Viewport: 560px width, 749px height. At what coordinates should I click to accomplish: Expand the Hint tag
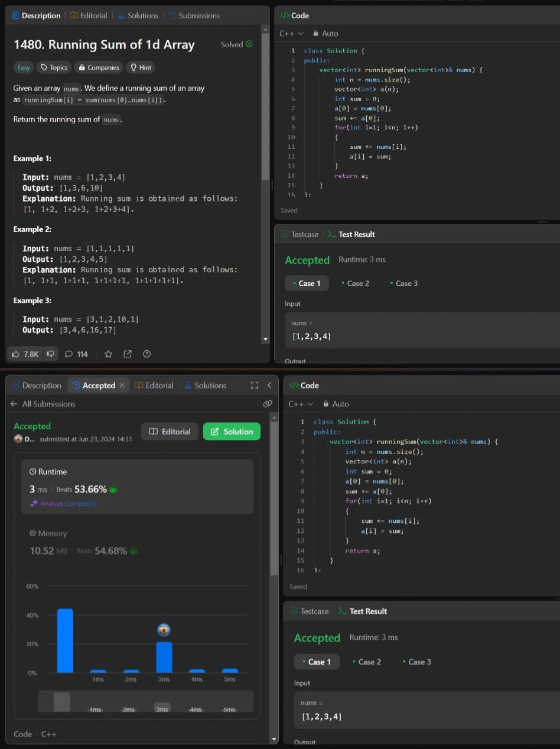pyautogui.click(x=141, y=67)
